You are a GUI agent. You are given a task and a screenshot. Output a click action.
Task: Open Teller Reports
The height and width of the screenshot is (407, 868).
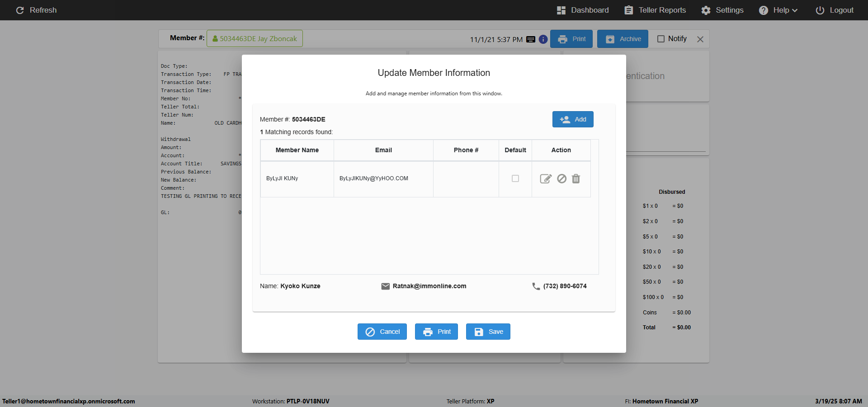[x=655, y=10]
